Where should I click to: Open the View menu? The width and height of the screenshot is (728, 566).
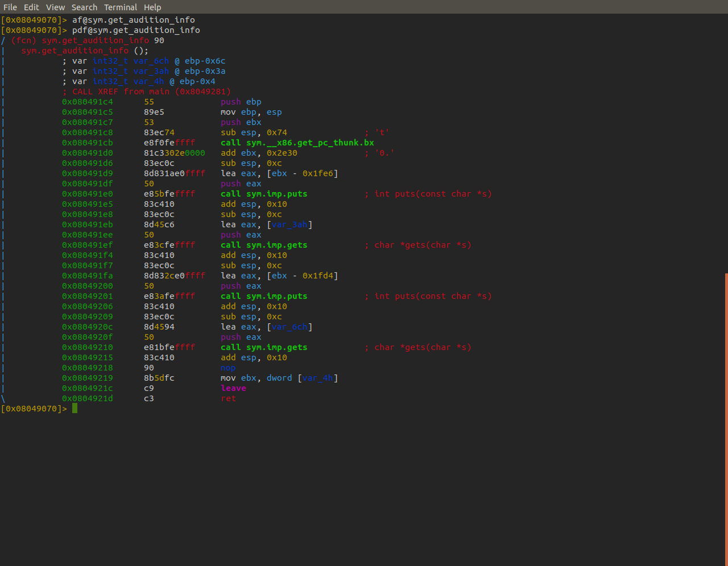pyautogui.click(x=55, y=7)
